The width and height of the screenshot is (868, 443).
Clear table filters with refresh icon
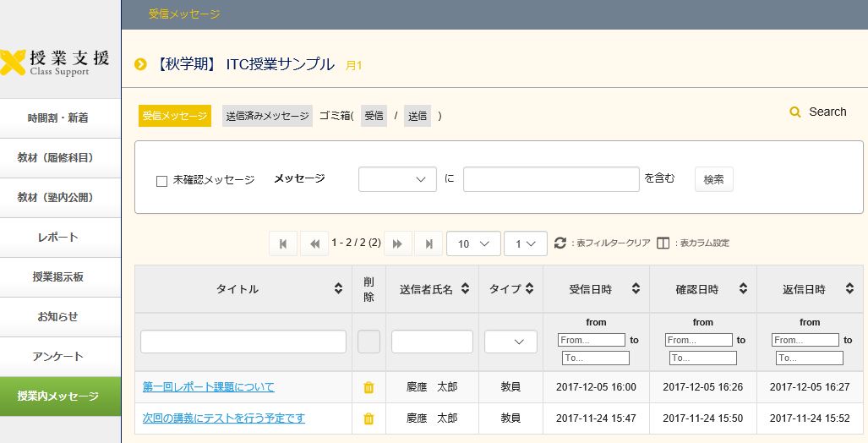(560, 243)
